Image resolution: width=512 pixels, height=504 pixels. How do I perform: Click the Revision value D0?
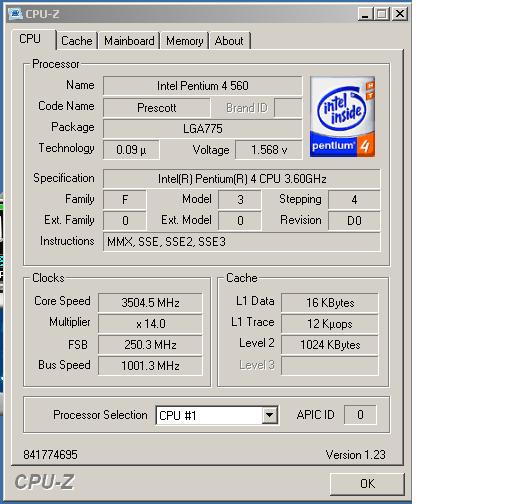[x=354, y=221]
